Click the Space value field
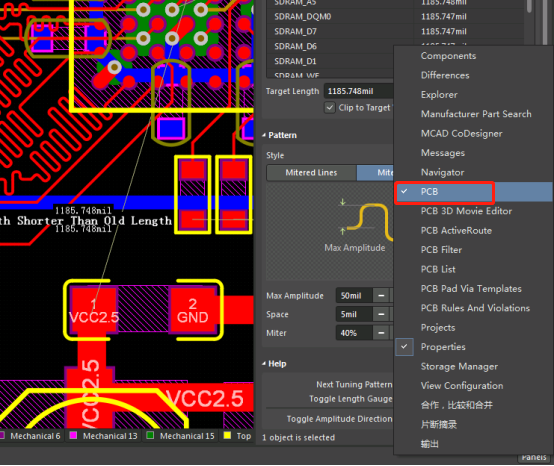The image size is (554, 466). [x=354, y=314]
